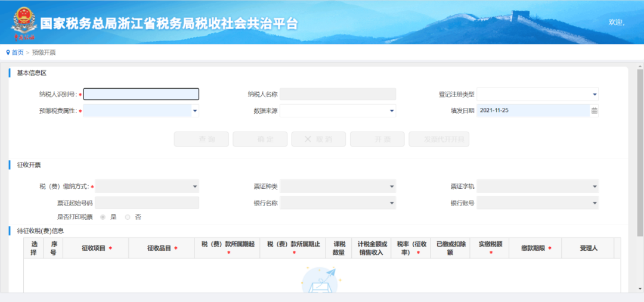Viewport: 644px width, 302px height.
Task: Click the 受理人 column header
Action: [588, 248]
